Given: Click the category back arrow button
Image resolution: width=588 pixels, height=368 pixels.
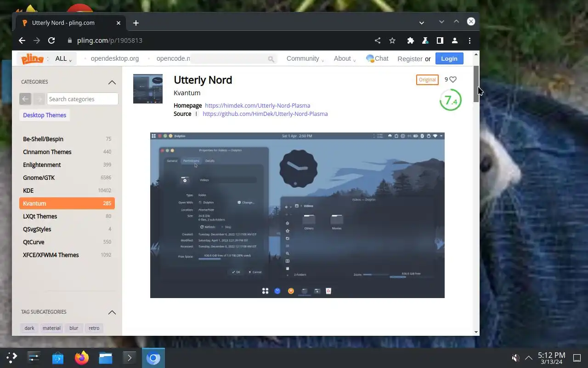Looking at the screenshot, I should pyautogui.click(x=25, y=99).
